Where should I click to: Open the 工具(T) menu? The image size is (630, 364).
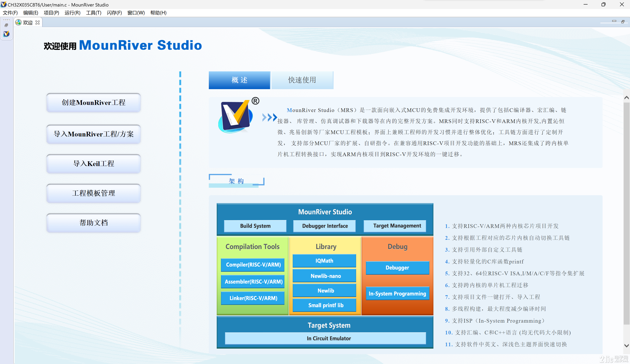[x=94, y=13]
